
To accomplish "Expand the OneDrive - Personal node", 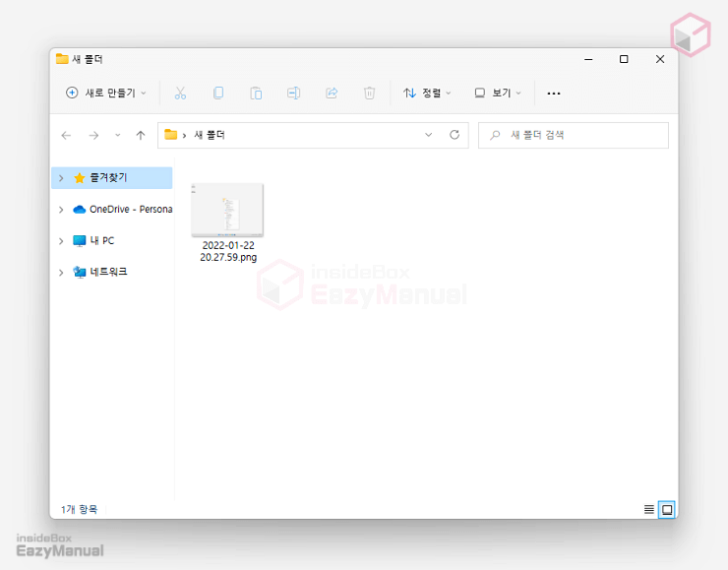I will coord(61,210).
